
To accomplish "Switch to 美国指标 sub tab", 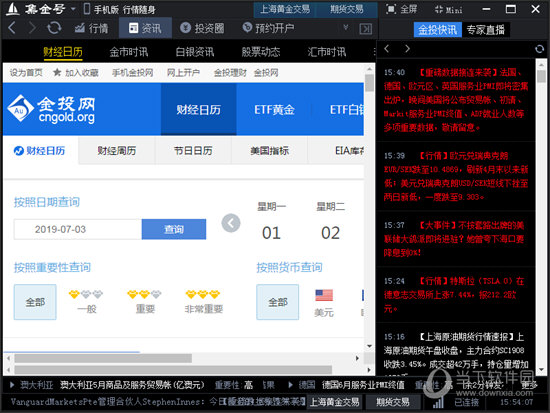I will pyautogui.click(x=269, y=151).
